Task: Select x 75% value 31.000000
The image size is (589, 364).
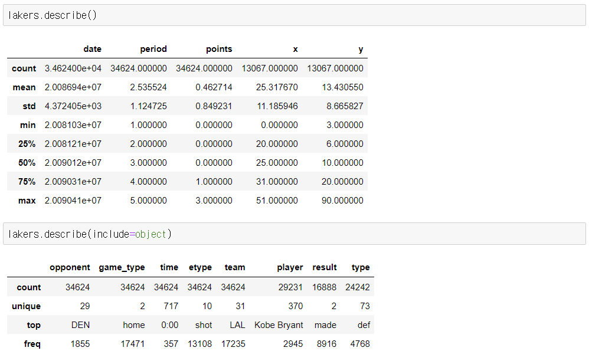Action: 277,182
